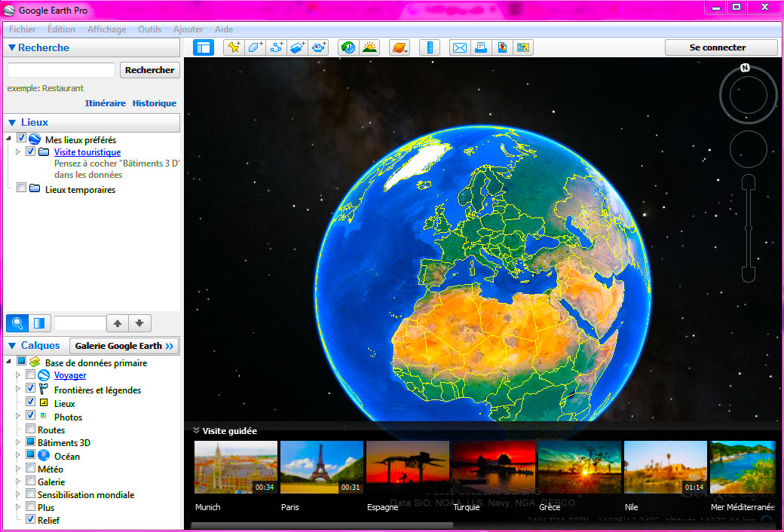Open the Voyager layer link
Viewport: 784px width, 532px height.
pyautogui.click(x=70, y=375)
